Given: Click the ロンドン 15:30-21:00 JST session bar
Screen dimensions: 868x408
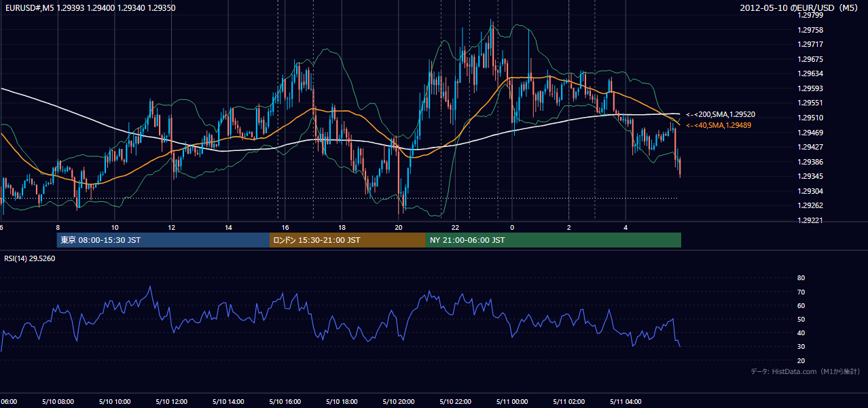Looking at the screenshot, I should (x=348, y=240).
